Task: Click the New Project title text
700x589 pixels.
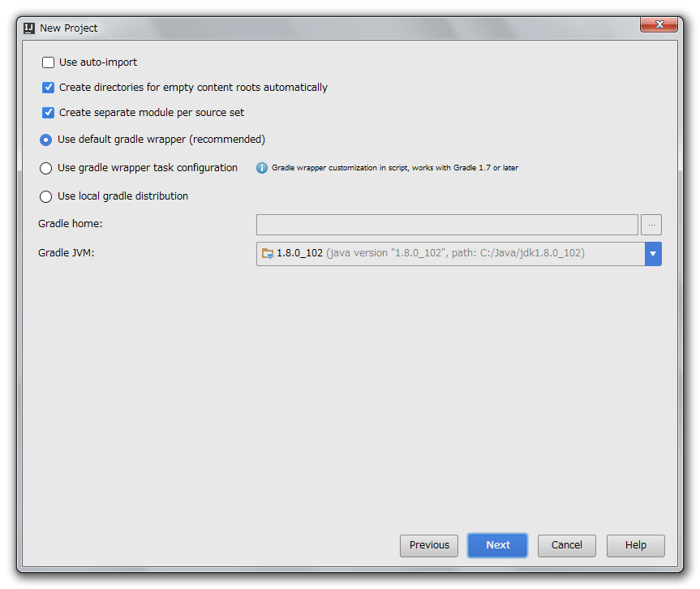Action: click(69, 28)
